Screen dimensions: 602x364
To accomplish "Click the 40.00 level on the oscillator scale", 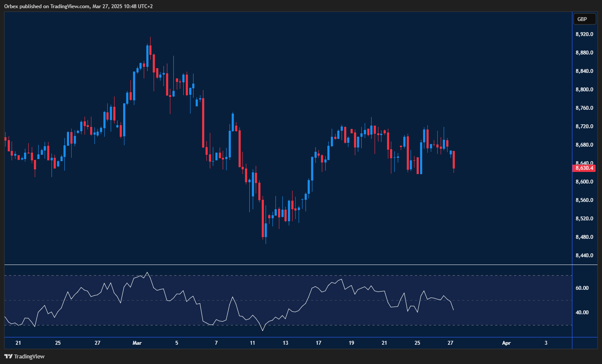I will (582, 313).
